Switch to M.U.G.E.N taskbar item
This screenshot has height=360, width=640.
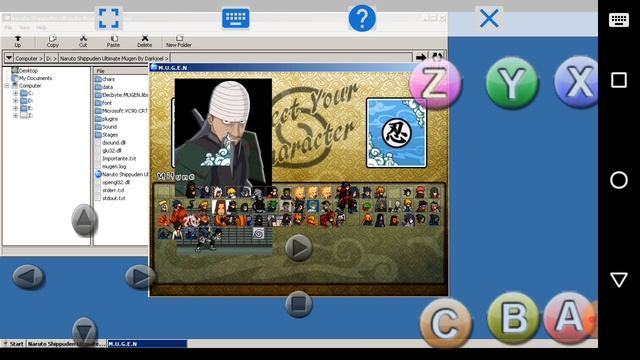pos(147,344)
